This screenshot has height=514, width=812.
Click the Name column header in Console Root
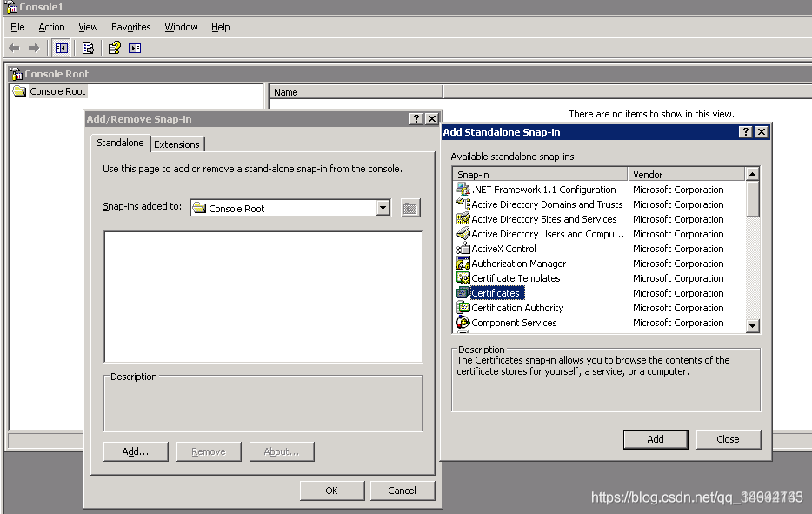pos(356,92)
